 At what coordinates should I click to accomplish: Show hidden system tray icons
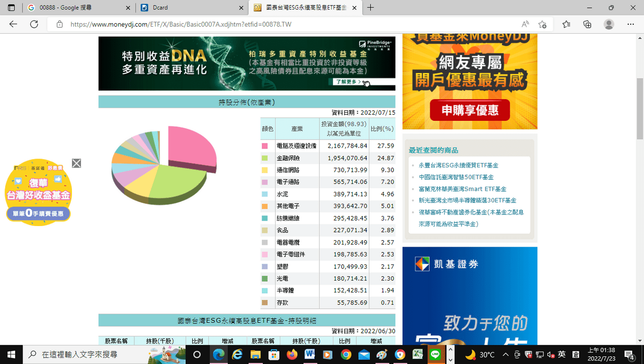(x=506, y=354)
